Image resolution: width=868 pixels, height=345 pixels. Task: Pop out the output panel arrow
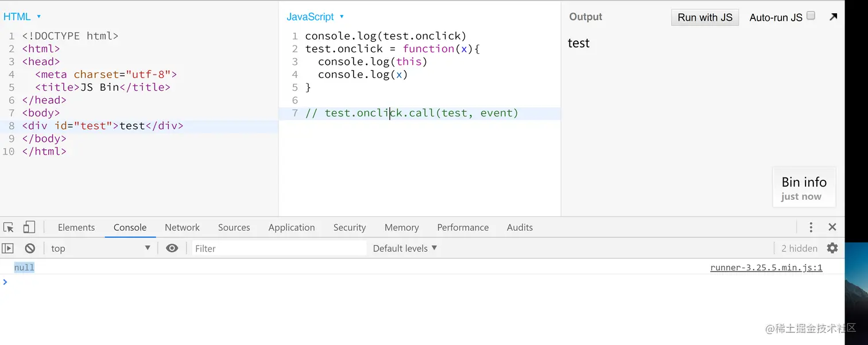833,17
